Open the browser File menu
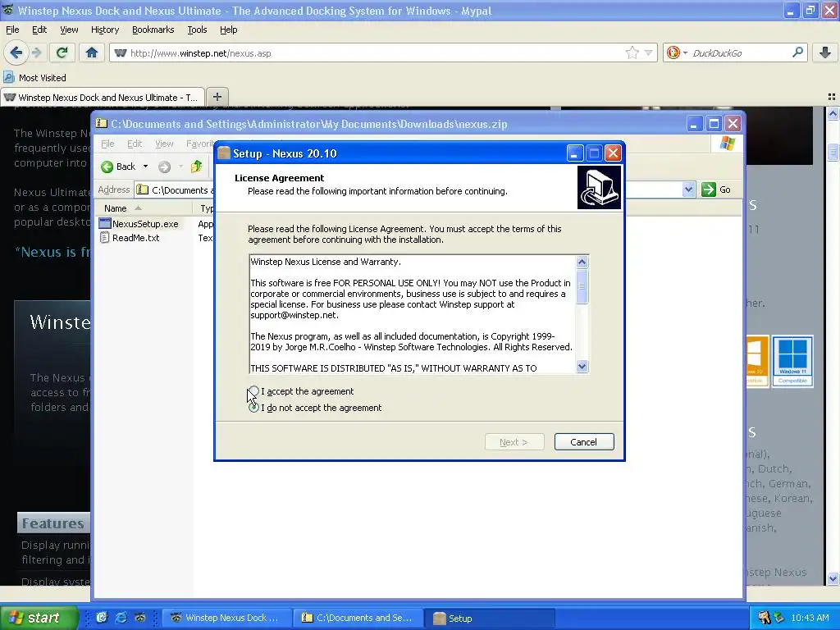The height and width of the screenshot is (630, 840). [12, 30]
